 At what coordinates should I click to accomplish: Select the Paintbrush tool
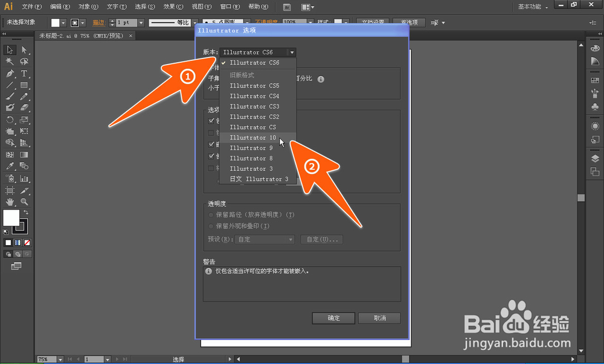10,97
